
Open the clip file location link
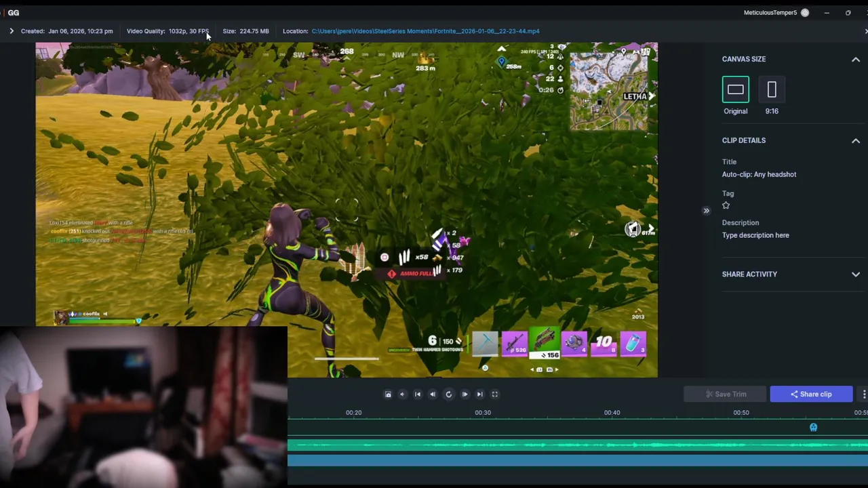coord(425,31)
